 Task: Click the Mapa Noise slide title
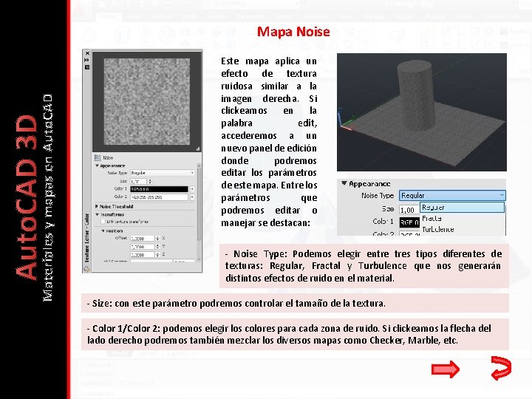(x=293, y=32)
